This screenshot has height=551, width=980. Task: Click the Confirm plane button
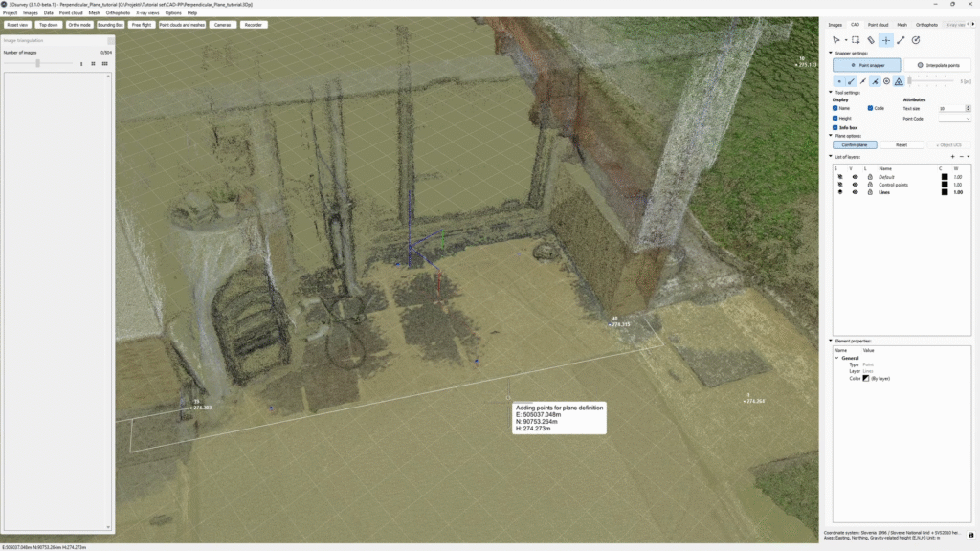point(855,145)
